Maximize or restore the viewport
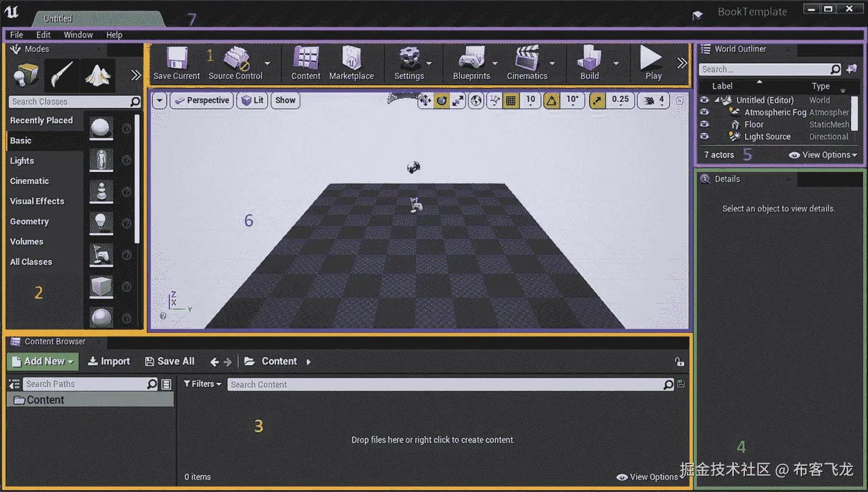This screenshot has height=492, width=868. [x=680, y=101]
